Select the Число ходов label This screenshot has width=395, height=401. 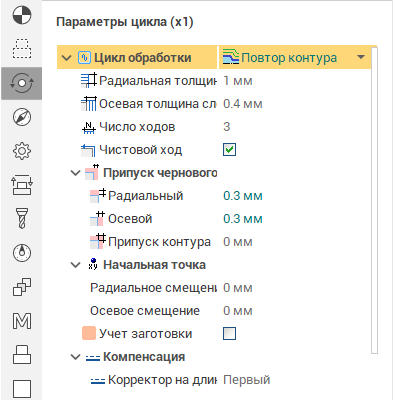137,127
